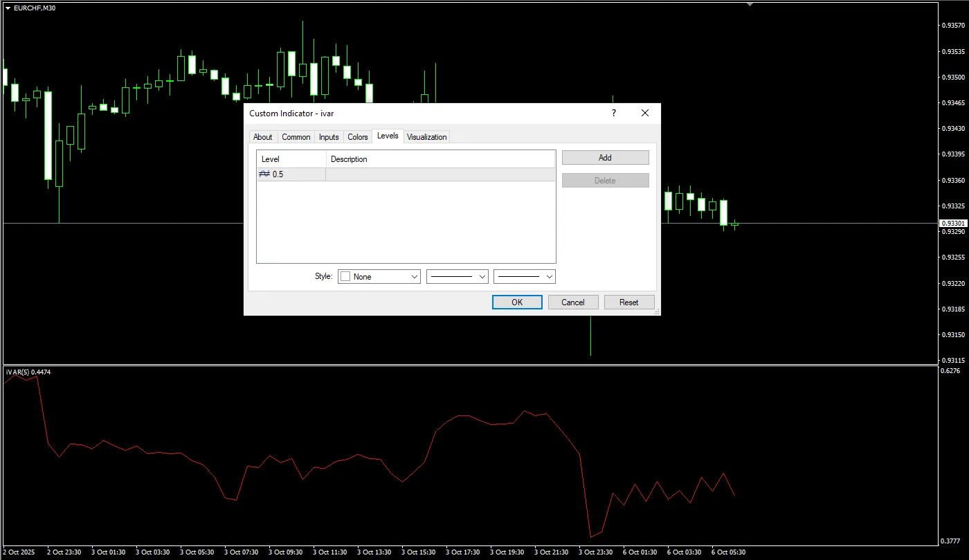Click the dialog resize grip corner
The width and height of the screenshot is (969, 560).
coord(655,311)
